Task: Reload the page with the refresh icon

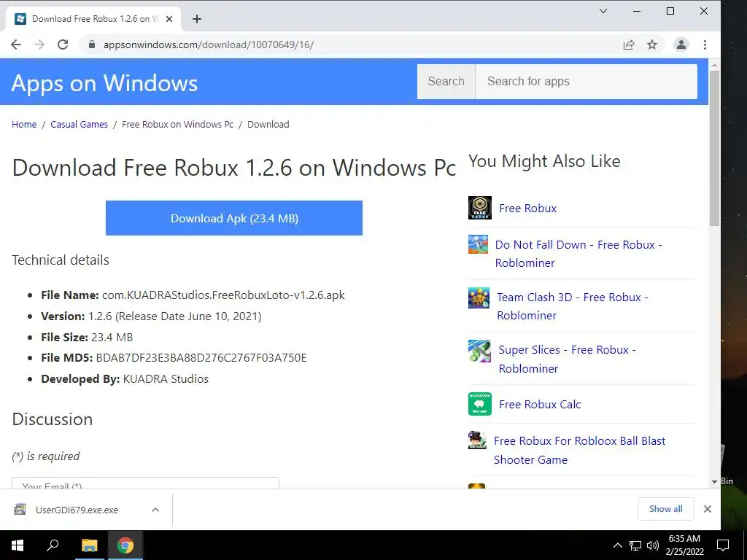Action: click(63, 44)
